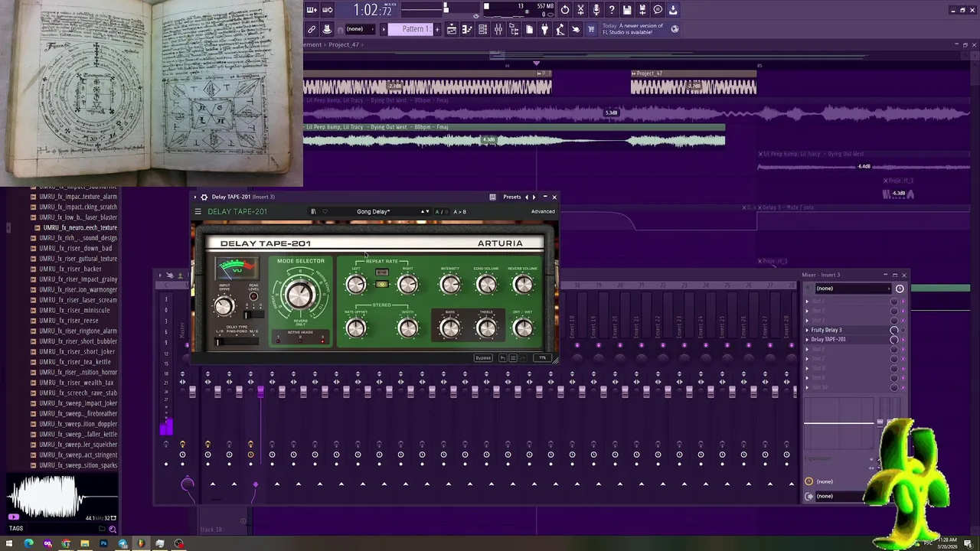Go to the previous preset arrow
The height and width of the screenshot is (551, 980).
[x=527, y=197]
